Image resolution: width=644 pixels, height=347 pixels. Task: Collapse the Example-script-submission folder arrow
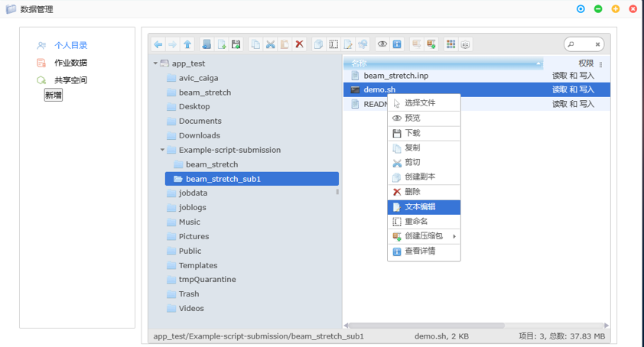[162, 150]
